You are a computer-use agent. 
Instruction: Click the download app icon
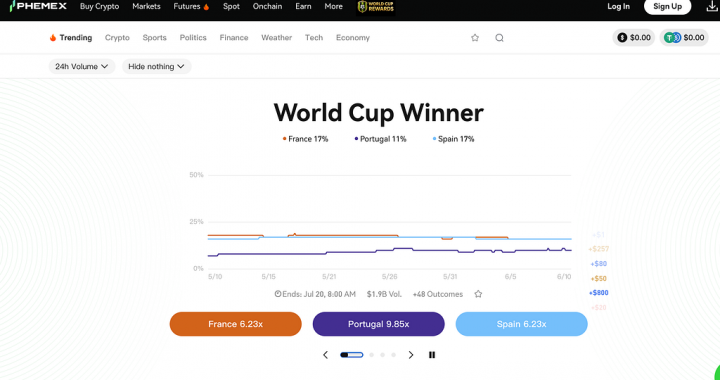tap(711, 6)
